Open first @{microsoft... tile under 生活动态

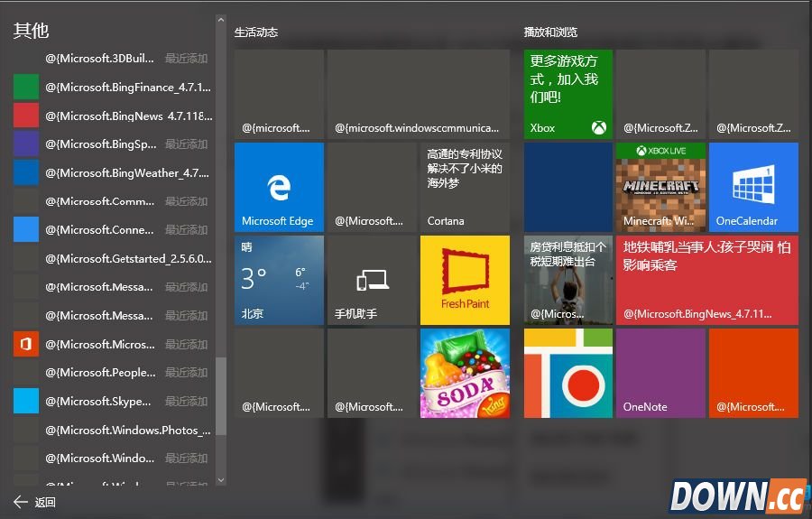(279, 94)
